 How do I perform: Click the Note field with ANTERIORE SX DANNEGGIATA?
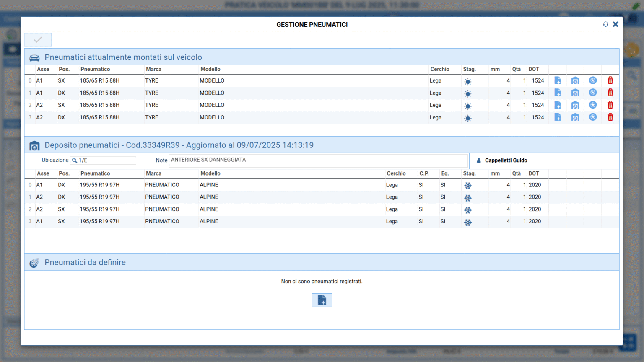[x=318, y=160]
